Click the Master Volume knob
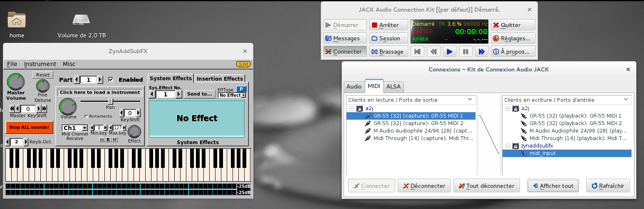The image size is (644, 209). [x=16, y=82]
